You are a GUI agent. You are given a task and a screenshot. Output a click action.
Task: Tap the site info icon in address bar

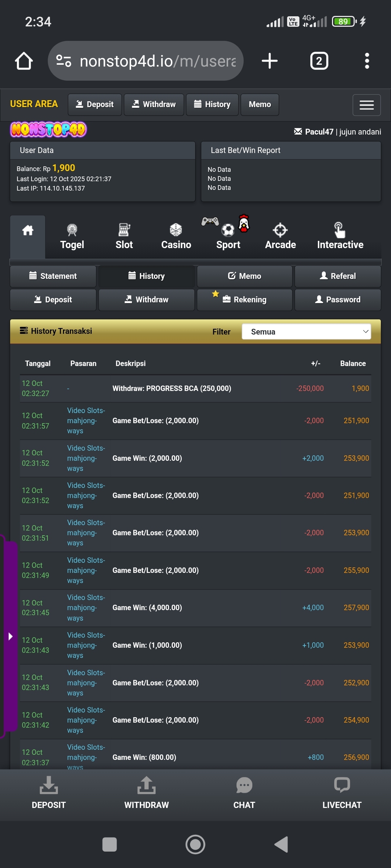64,61
